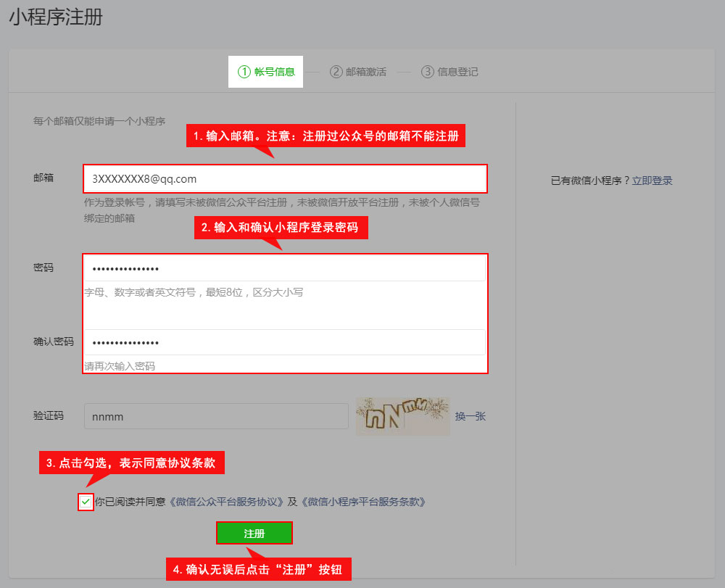Select the 验证码 input containing nnmm
Screen dimensions: 725x588
216,416
